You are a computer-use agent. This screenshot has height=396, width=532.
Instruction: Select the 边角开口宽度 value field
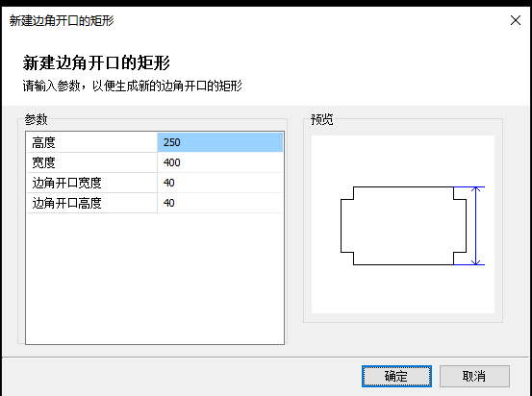click(220, 183)
